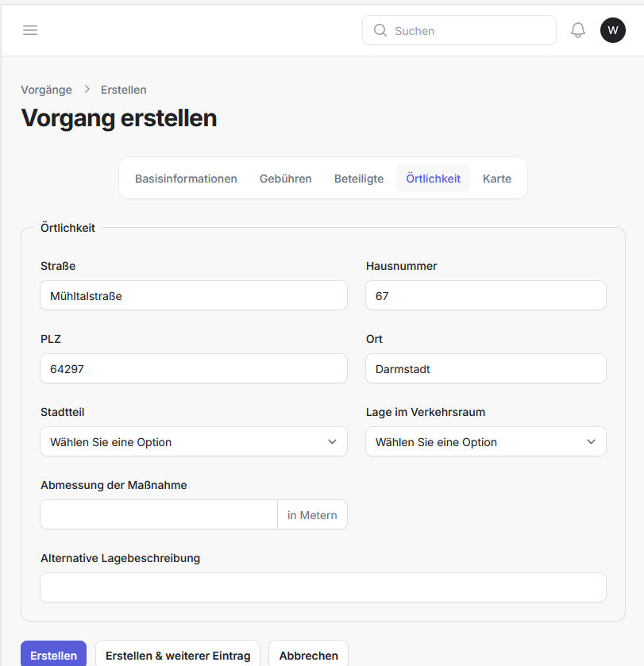Expand the Lage im Verkehrsraum dropdown
Image resolution: width=644 pixels, height=666 pixels.
tap(485, 442)
